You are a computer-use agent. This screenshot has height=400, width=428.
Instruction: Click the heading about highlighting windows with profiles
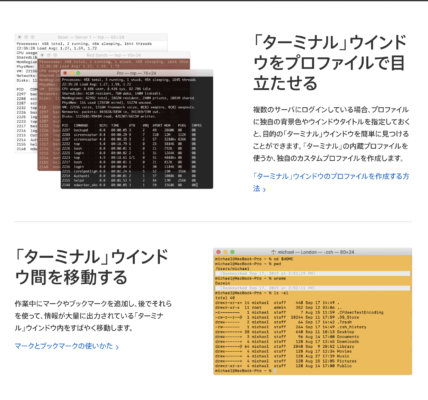tap(330, 63)
